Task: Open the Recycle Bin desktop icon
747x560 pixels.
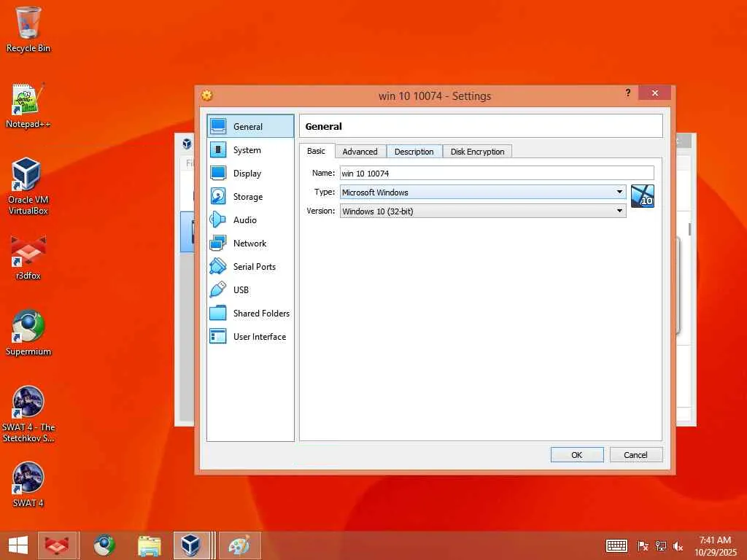Action: point(28,29)
